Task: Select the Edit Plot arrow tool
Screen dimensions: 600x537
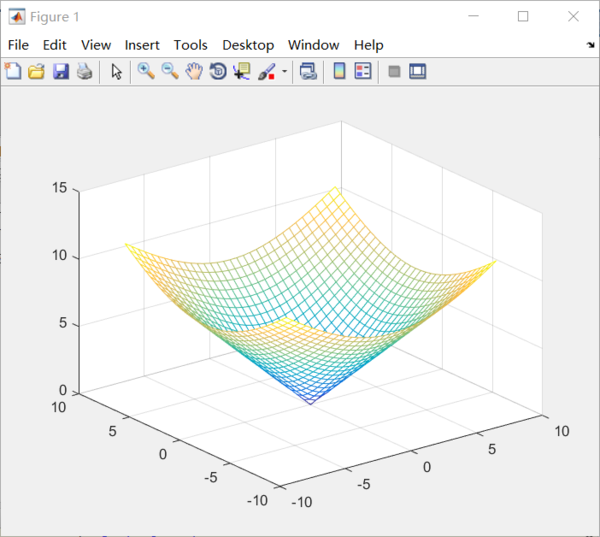Action: coord(116,71)
